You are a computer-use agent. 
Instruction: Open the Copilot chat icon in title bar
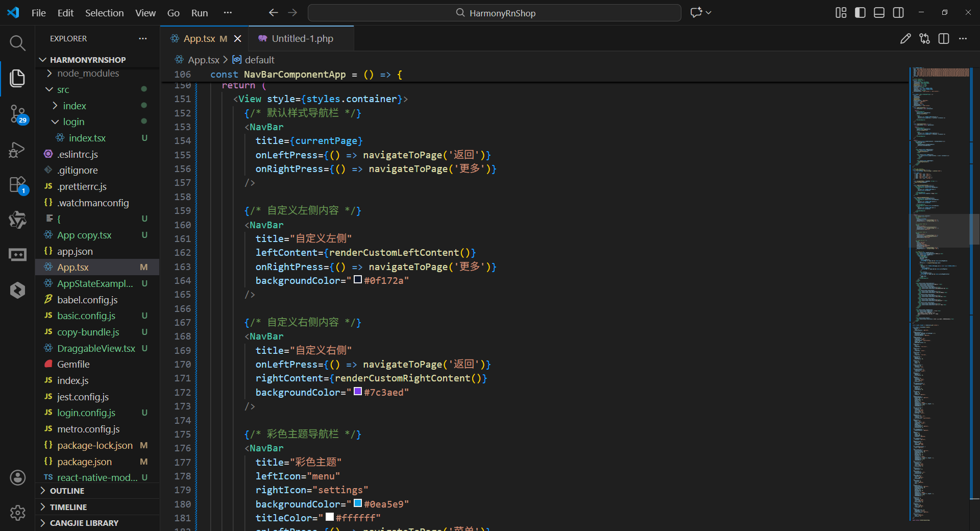tap(696, 13)
